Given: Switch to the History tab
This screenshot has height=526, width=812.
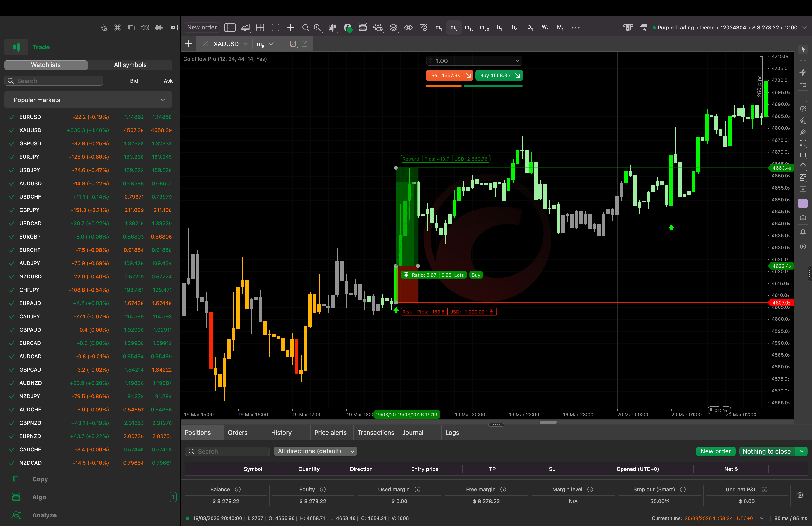Looking at the screenshot, I should pyautogui.click(x=282, y=432).
